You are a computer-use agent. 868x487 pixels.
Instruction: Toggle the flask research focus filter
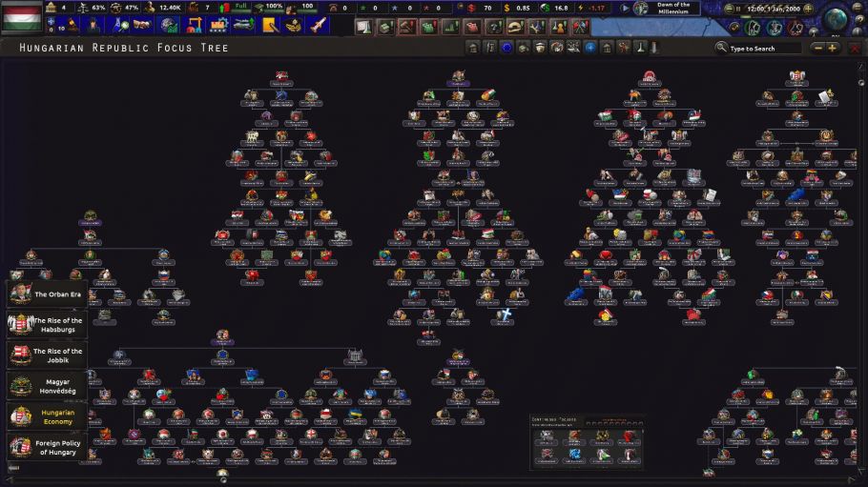click(x=640, y=49)
